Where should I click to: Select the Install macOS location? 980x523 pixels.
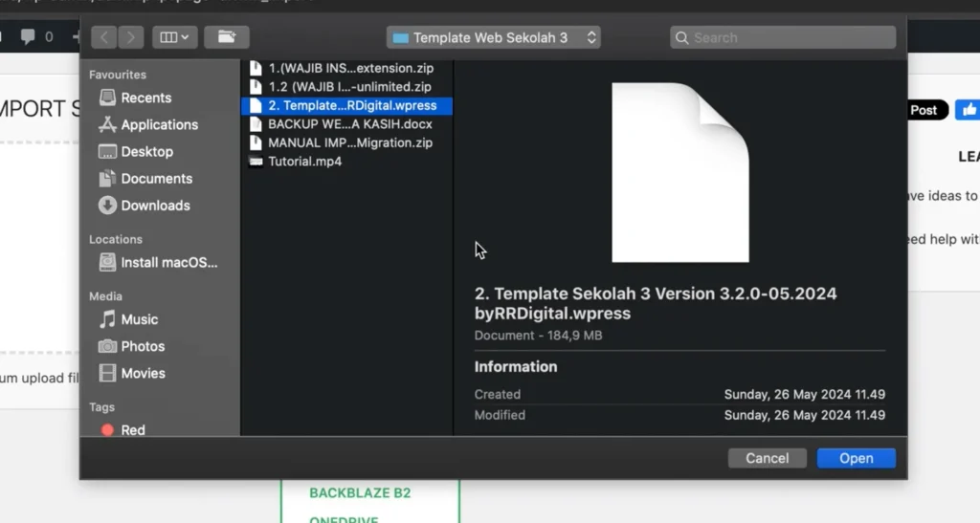tap(168, 262)
